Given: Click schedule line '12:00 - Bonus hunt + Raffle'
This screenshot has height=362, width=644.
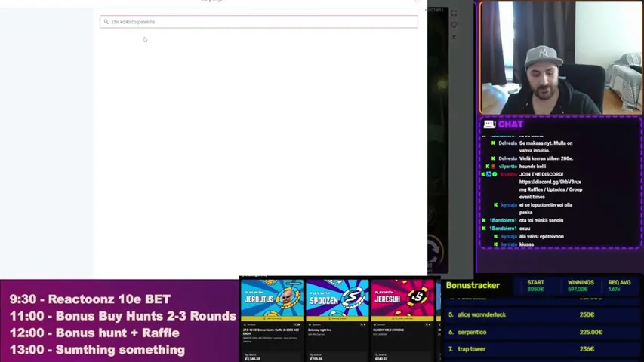Looking at the screenshot, I should [x=94, y=333].
